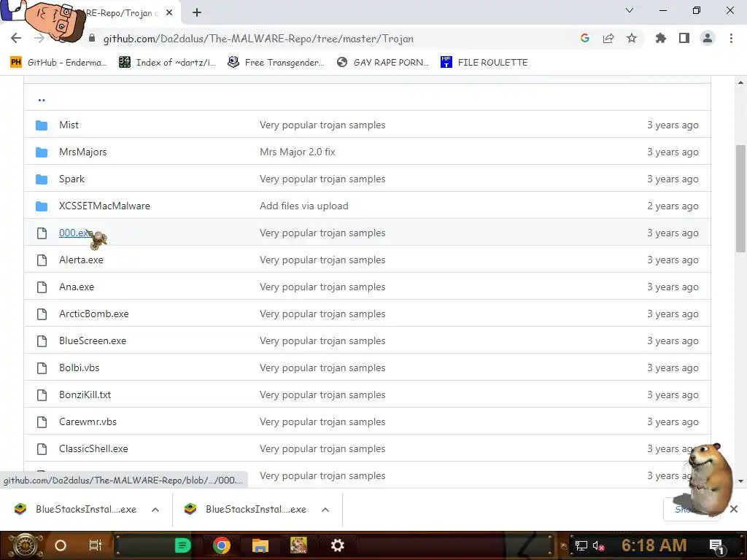747x560 pixels.
Task: Open the network icon in system tray
Action: point(581,545)
